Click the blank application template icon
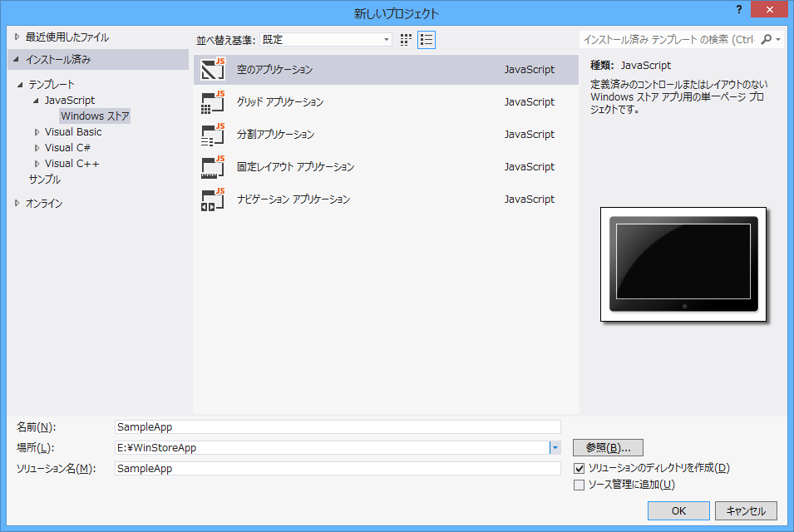794x532 pixels. pos(213,69)
